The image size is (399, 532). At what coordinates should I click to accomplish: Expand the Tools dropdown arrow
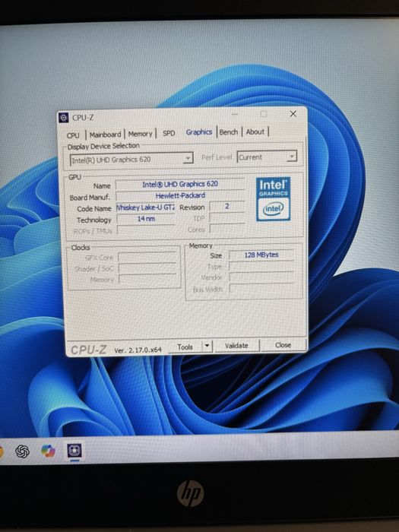[x=207, y=347]
